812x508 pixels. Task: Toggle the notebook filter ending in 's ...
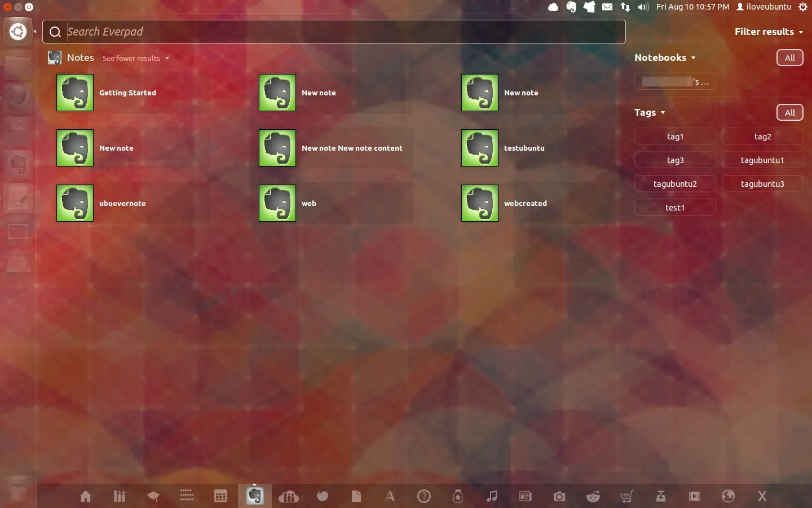[x=675, y=82]
